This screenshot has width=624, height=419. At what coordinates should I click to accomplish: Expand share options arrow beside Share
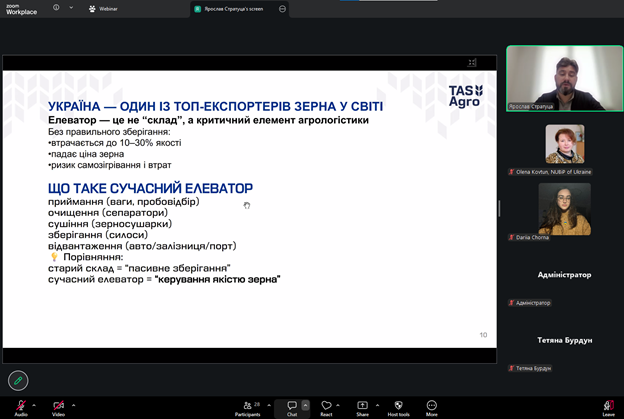point(377,405)
